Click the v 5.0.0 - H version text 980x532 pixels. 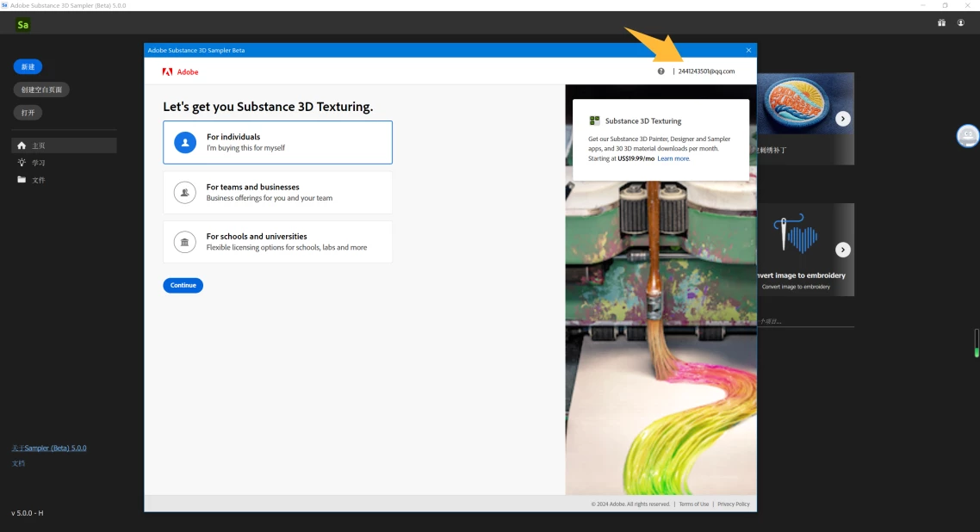pyautogui.click(x=28, y=513)
